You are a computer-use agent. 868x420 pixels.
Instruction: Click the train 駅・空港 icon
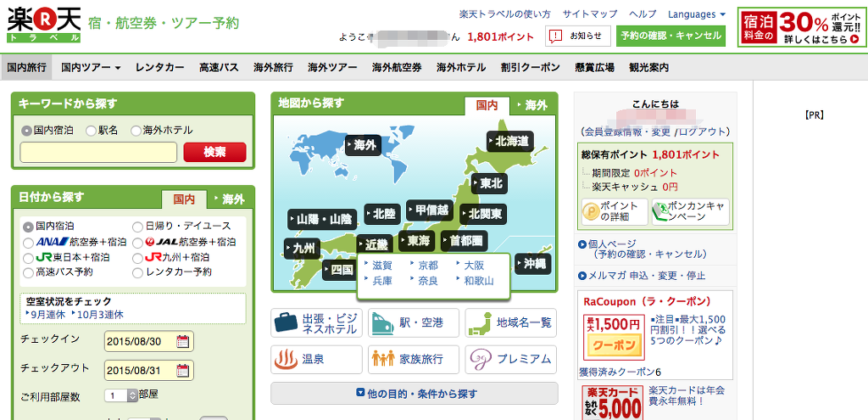[384, 323]
